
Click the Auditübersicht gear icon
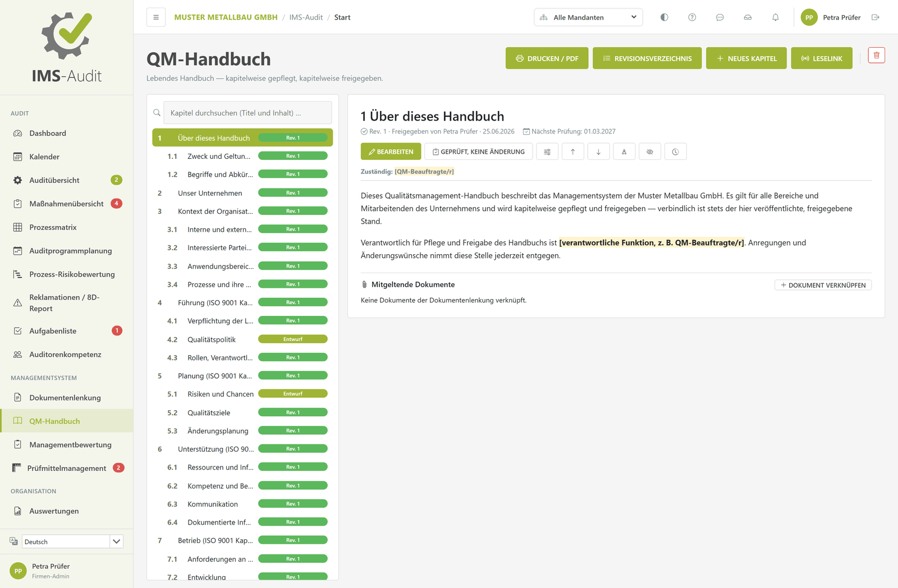click(x=18, y=180)
